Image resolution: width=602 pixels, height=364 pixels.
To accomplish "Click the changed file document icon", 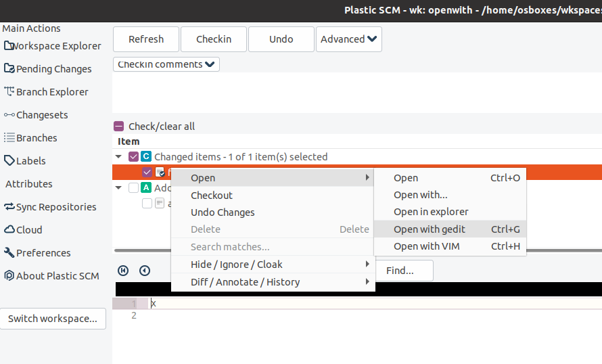I will click(x=160, y=172).
